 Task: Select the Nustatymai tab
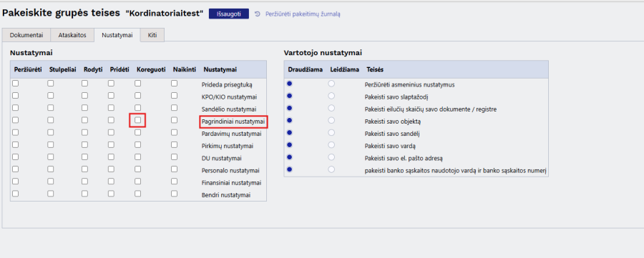pyautogui.click(x=117, y=35)
